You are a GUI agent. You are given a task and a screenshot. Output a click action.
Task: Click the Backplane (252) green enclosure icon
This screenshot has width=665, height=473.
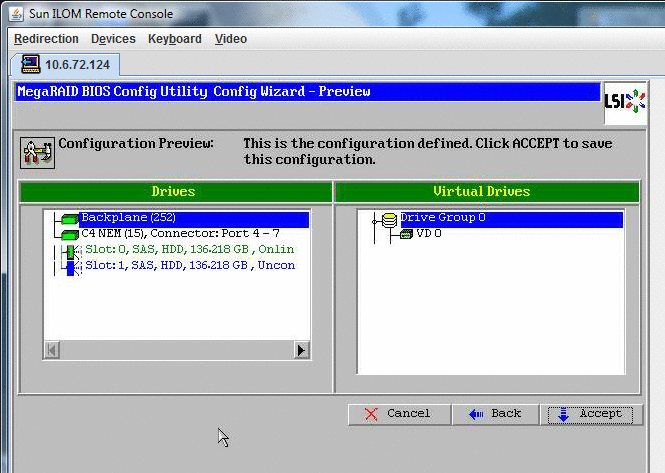coord(70,219)
